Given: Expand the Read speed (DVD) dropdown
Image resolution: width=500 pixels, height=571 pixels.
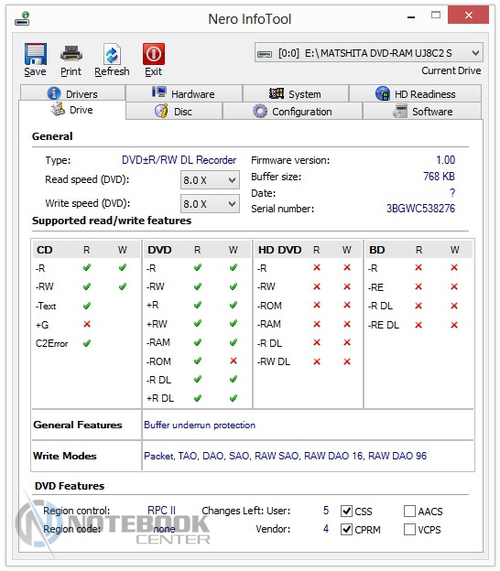Looking at the screenshot, I should click(210, 180).
